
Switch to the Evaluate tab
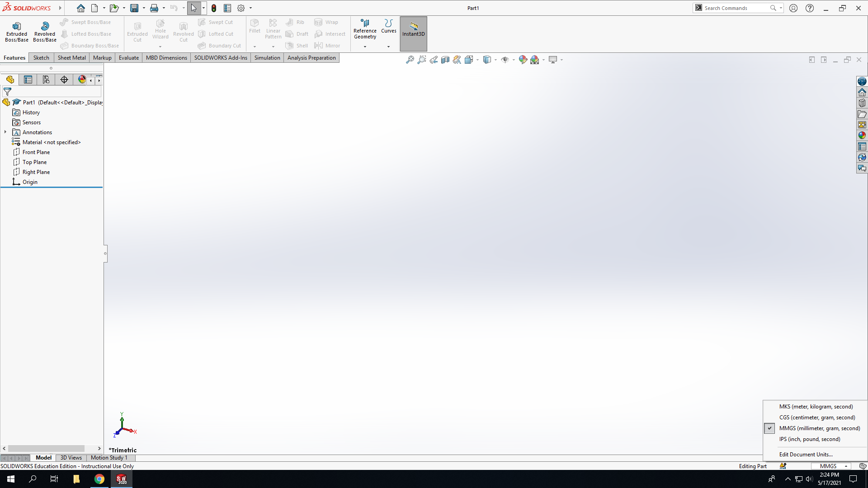(129, 58)
